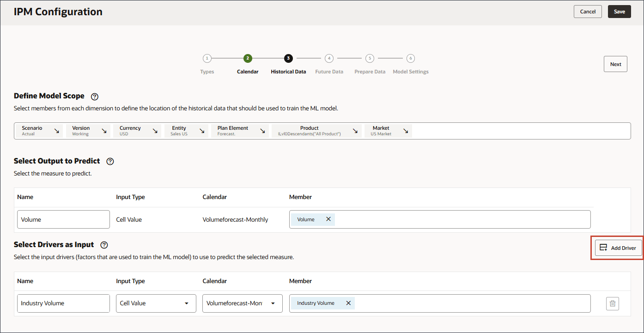Cancel the IPM configuration
This screenshot has height=333, width=644.
[x=588, y=12]
